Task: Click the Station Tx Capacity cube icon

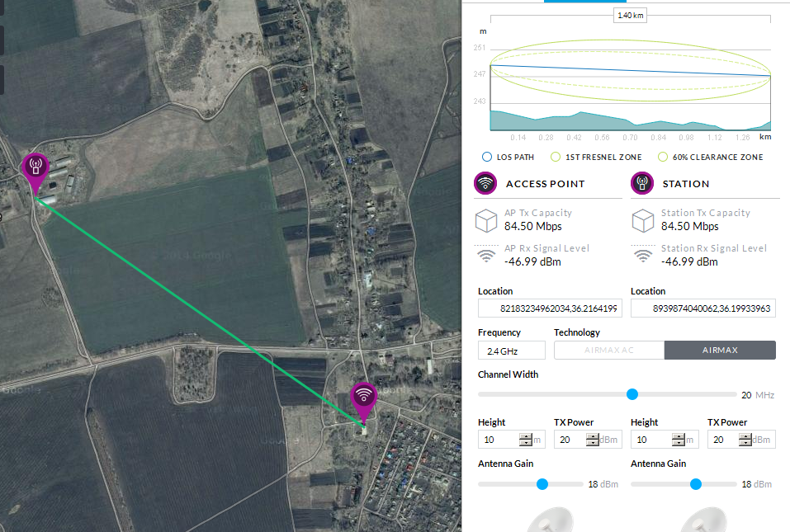Action: (x=643, y=220)
